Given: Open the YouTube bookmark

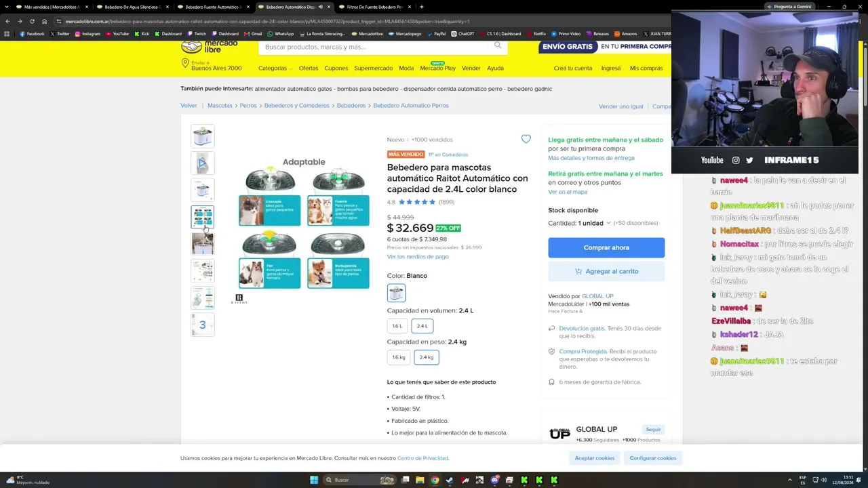Looking at the screenshot, I should click(117, 33).
